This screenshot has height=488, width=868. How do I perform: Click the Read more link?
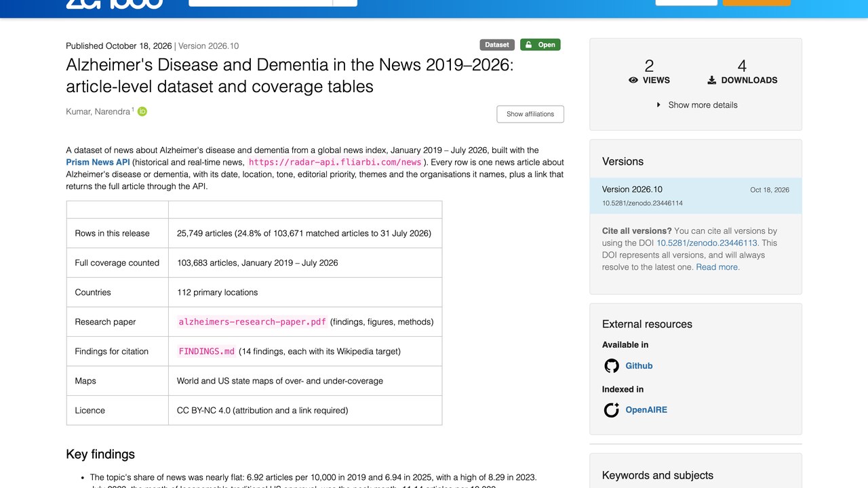[x=717, y=267]
